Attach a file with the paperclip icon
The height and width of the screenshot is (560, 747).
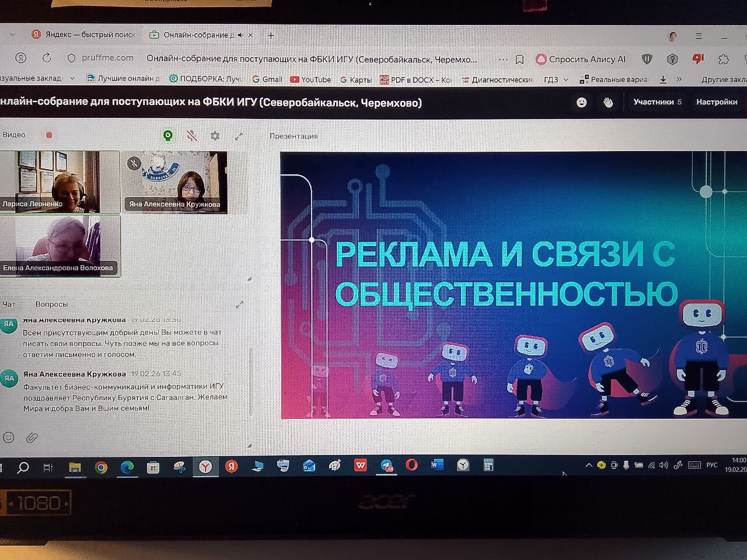click(32, 437)
